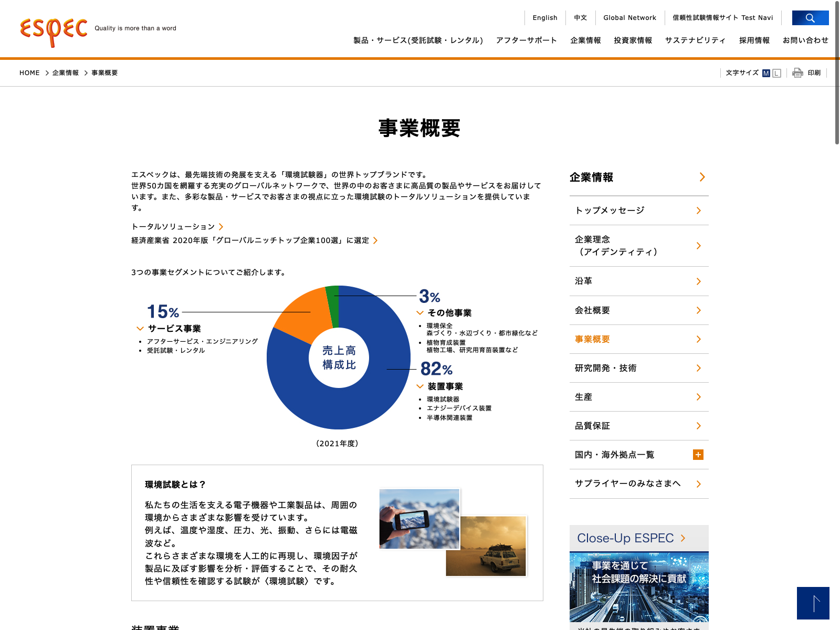Click the arrow after トータルソリューション
This screenshot has height=630, width=840.
click(221, 227)
